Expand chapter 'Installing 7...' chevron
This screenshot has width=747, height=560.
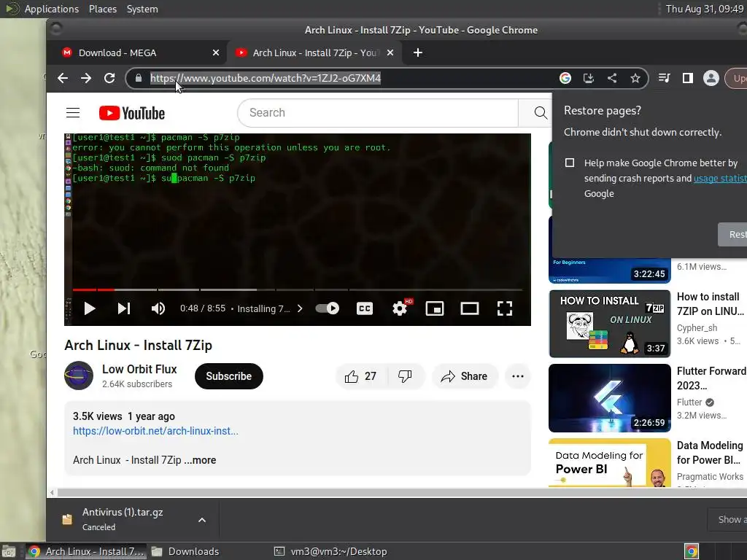[x=300, y=308]
